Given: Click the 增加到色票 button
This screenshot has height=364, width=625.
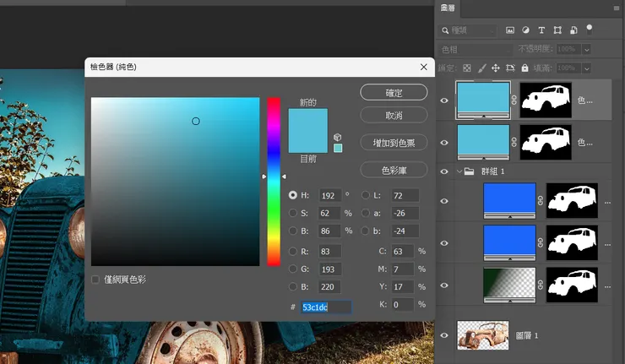Looking at the screenshot, I should point(394,143).
